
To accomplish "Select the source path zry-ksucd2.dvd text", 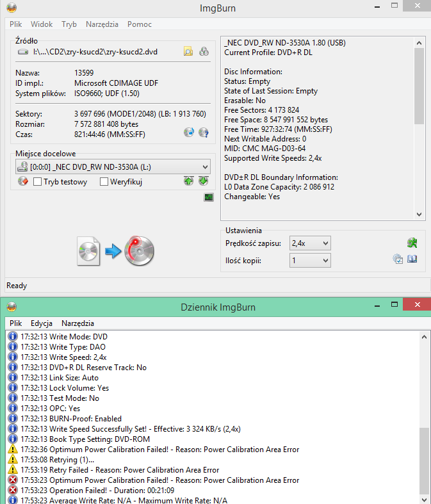I will (95, 52).
